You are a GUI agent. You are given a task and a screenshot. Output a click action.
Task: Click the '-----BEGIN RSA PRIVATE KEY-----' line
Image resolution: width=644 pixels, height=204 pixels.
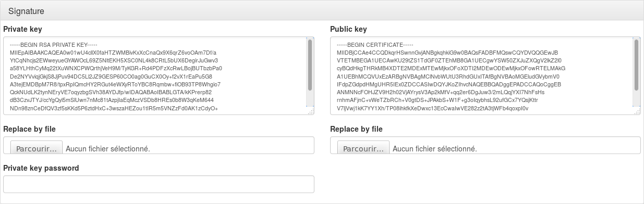click(54, 45)
